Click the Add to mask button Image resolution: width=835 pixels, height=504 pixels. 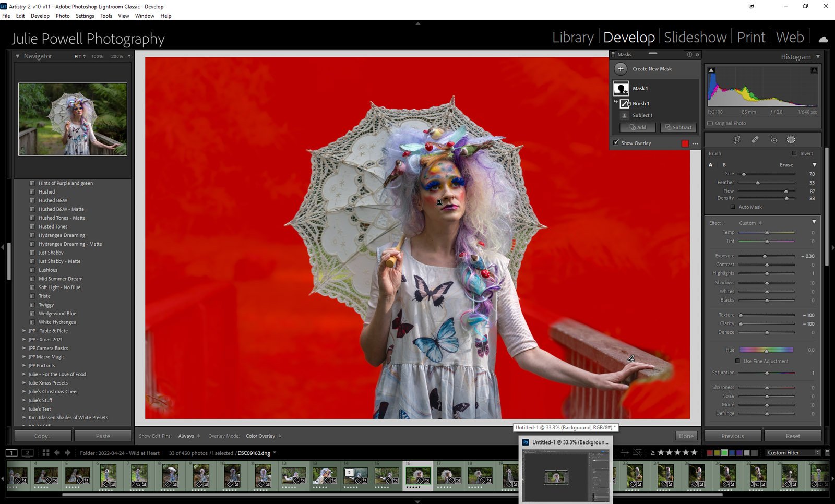[638, 127]
